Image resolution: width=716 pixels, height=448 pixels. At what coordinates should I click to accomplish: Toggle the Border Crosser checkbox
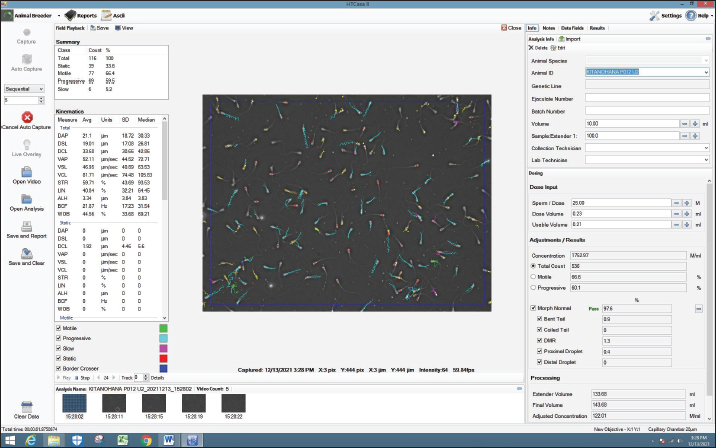pyautogui.click(x=59, y=370)
